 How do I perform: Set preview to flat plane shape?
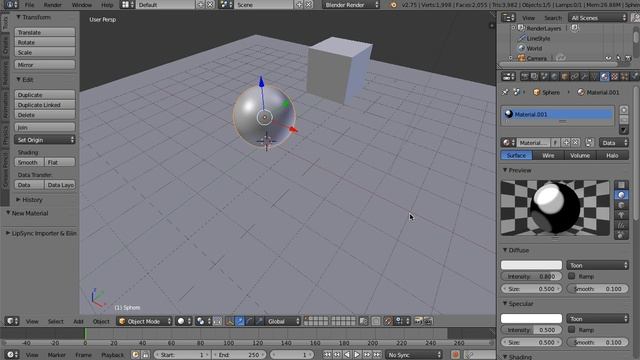coord(621,185)
